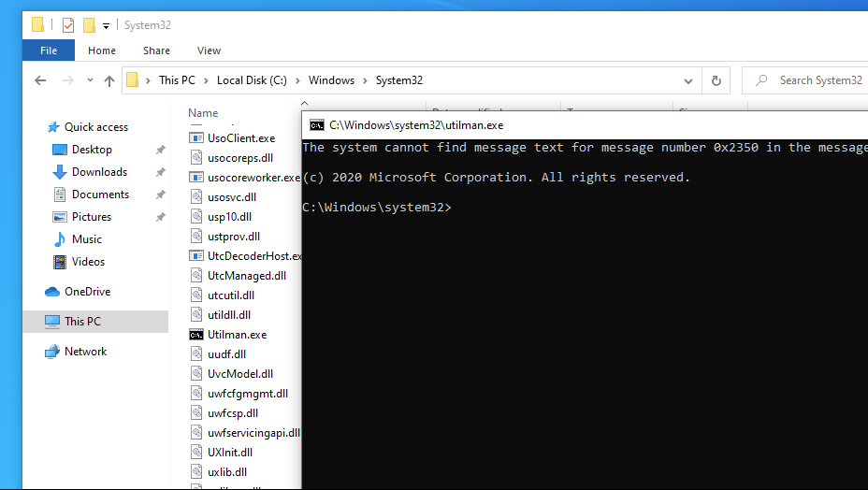Click System32 in the address breadcrumb
The height and width of the screenshot is (490, 868).
coord(399,80)
